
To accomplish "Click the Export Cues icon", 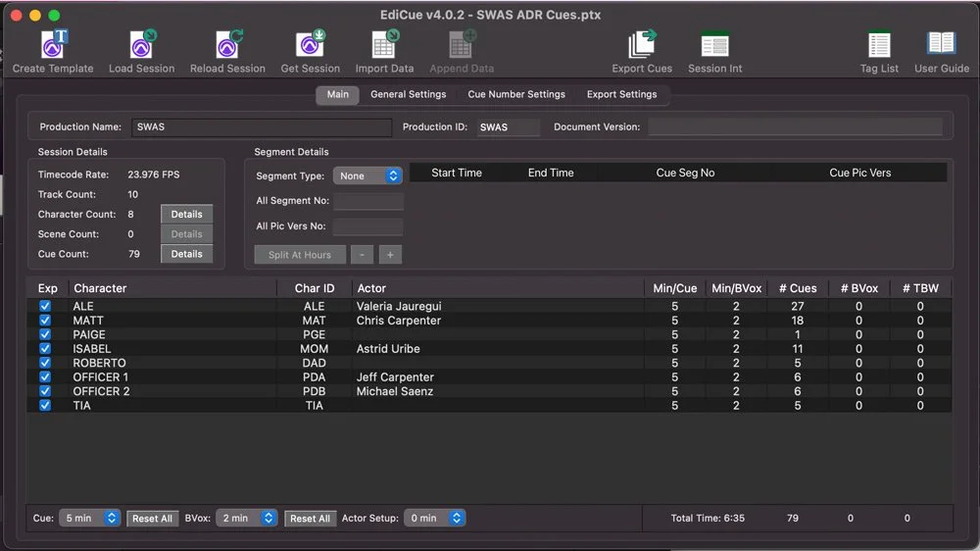I will click(x=642, y=44).
